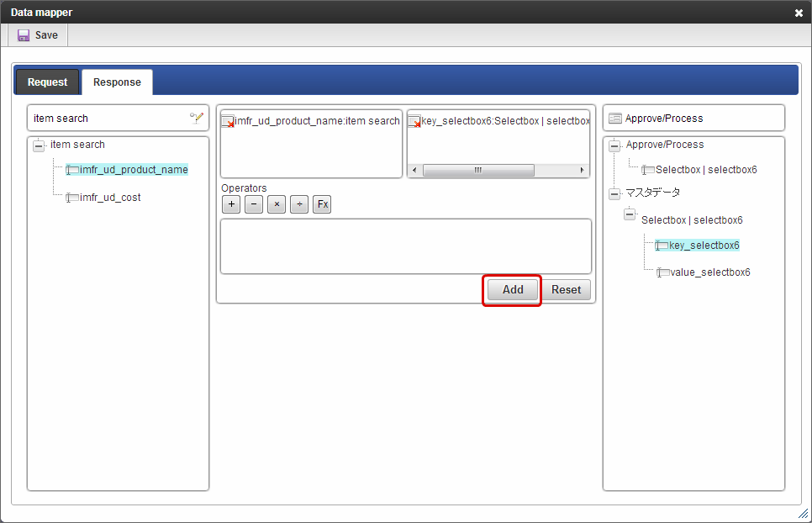The image size is (812, 523).
Task: Close the Data mapper dialog
Action: [x=799, y=13]
